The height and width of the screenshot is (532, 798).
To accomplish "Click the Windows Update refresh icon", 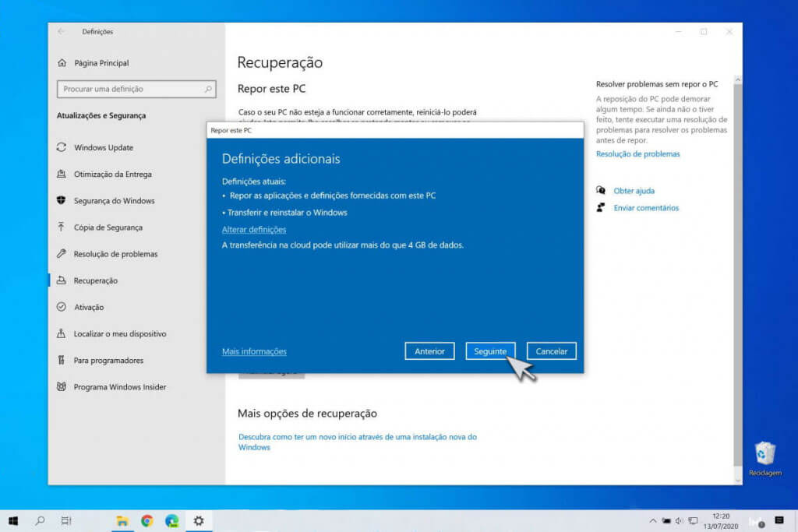I will pos(62,147).
